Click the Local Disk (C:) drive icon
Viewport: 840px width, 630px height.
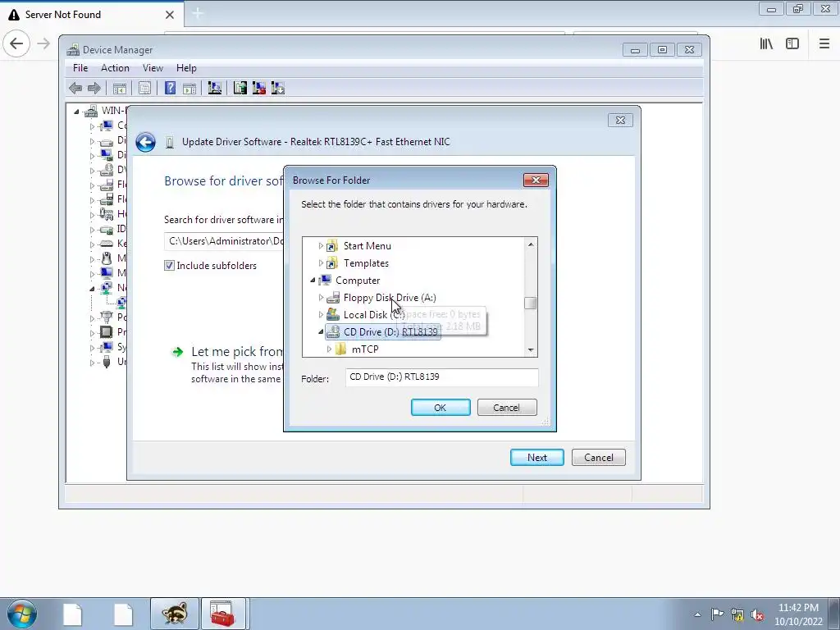(333, 314)
